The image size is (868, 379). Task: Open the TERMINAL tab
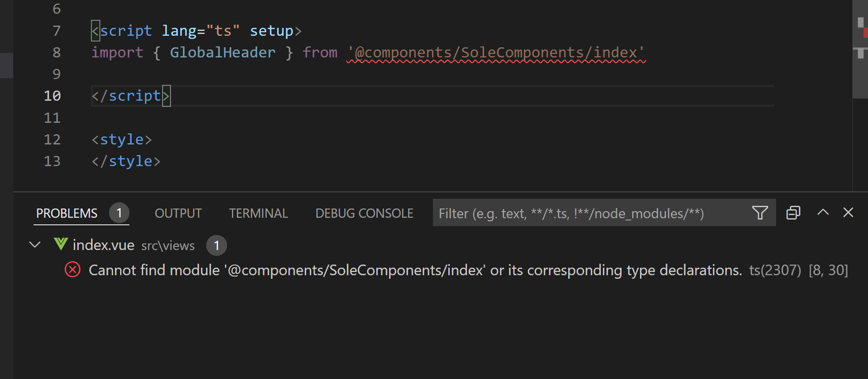(258, 213)
